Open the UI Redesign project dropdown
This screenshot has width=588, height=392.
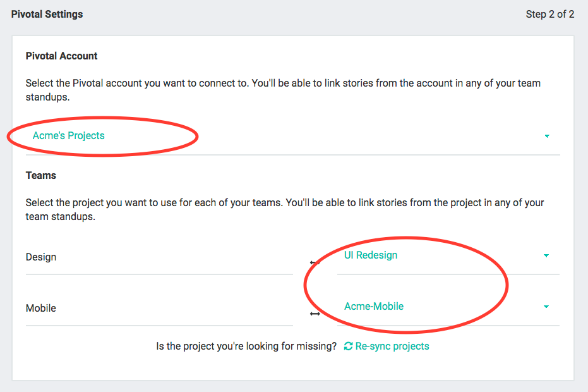click(448, 255)
